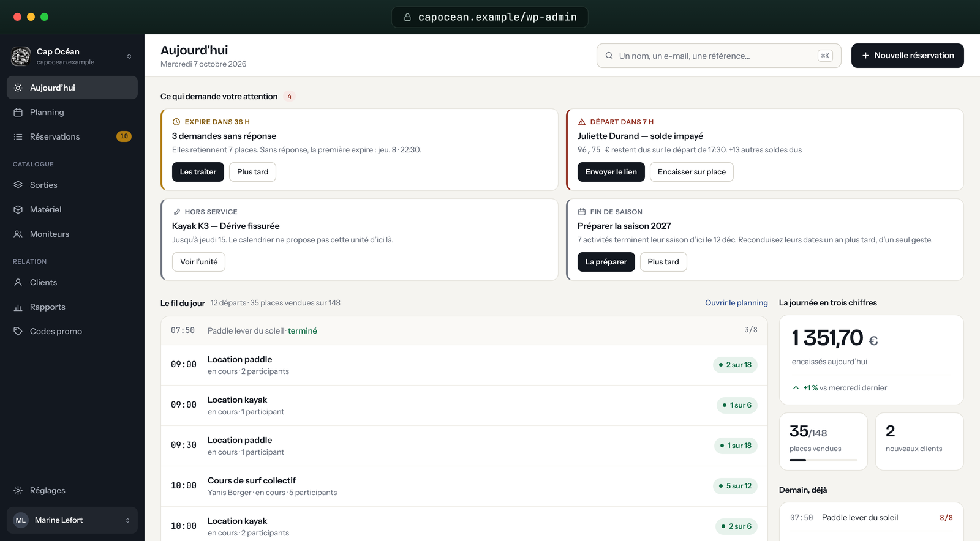980x541 pixels.
Task: Click the sun icon beside Aujourd'hui
Action: click(18, 88)
